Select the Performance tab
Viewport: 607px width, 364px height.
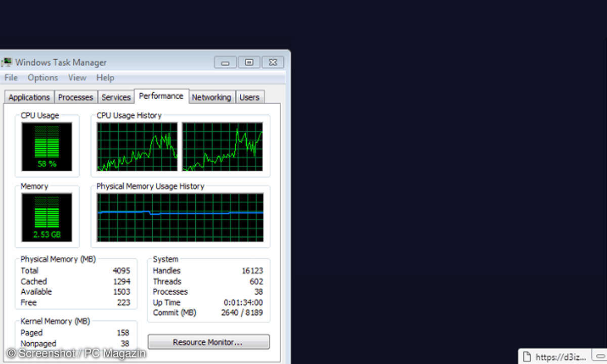[161, 96]
